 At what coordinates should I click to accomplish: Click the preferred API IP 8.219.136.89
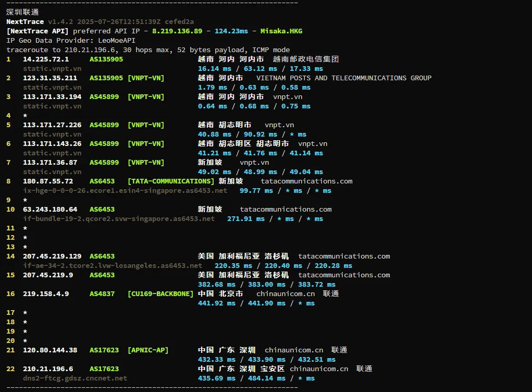pyautogui.click(x=177, y=31)
